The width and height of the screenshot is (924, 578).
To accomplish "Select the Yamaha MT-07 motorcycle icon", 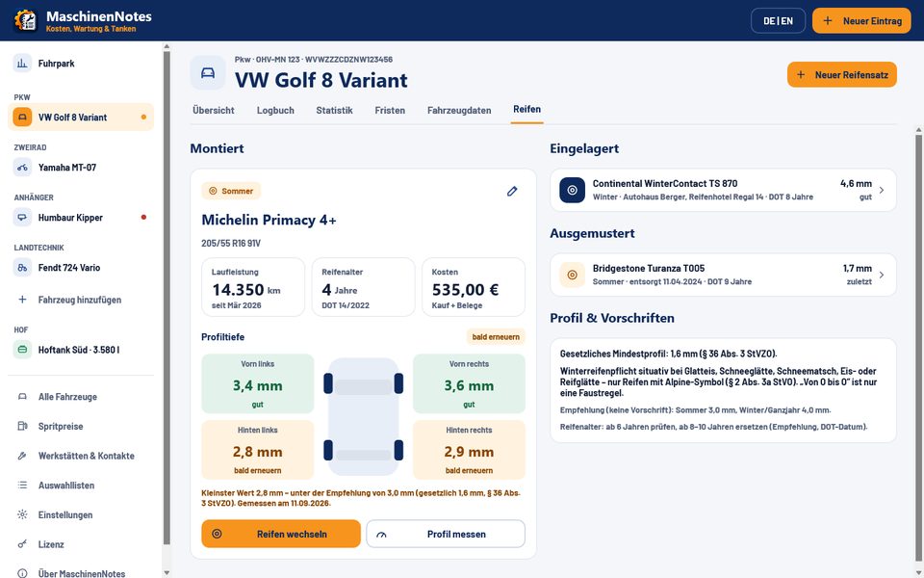I will click(22, 168).
